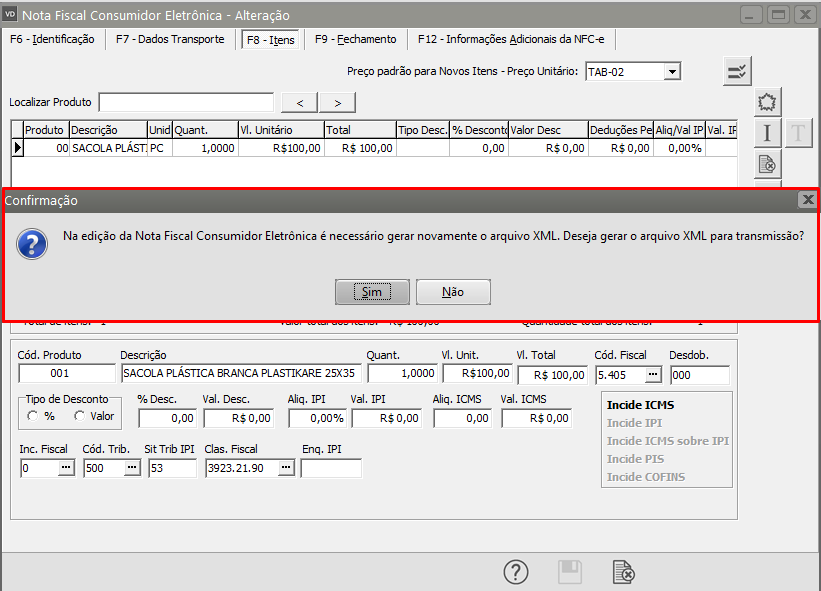Open the Cód. Trib. lookup ellipsis button
This screenshot has height=591, width=821.
coord(132,467)
